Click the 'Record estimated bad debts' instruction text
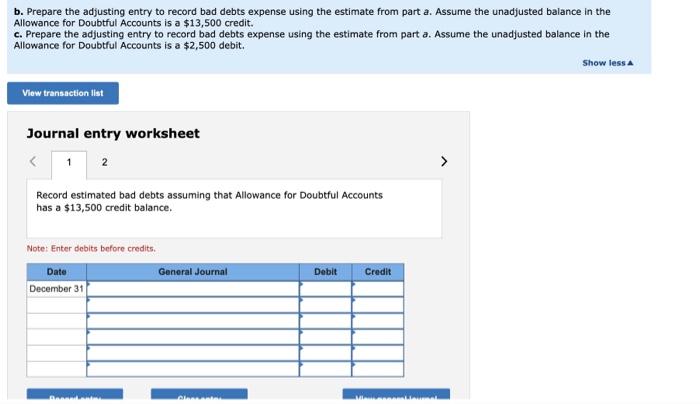 [x=209, y=201]
